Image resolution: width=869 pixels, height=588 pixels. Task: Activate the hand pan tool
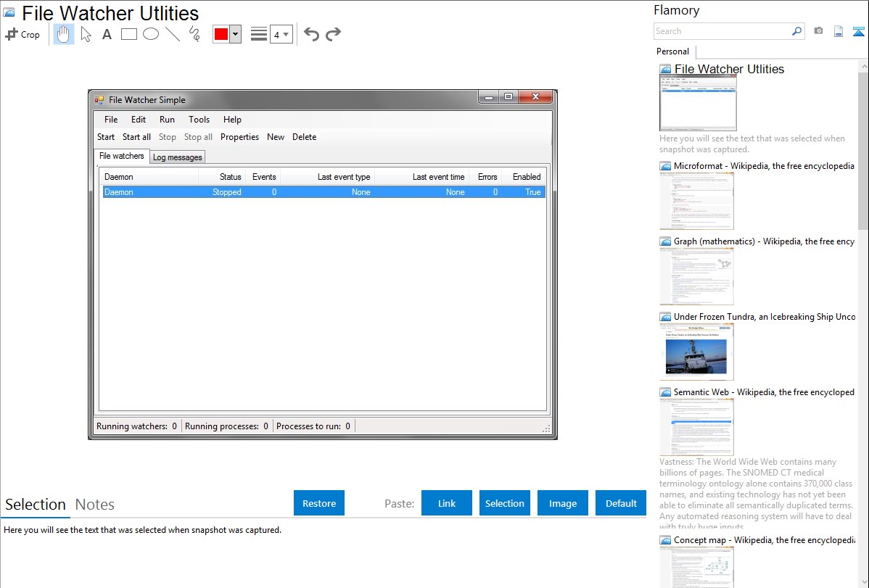click(64, 34)
